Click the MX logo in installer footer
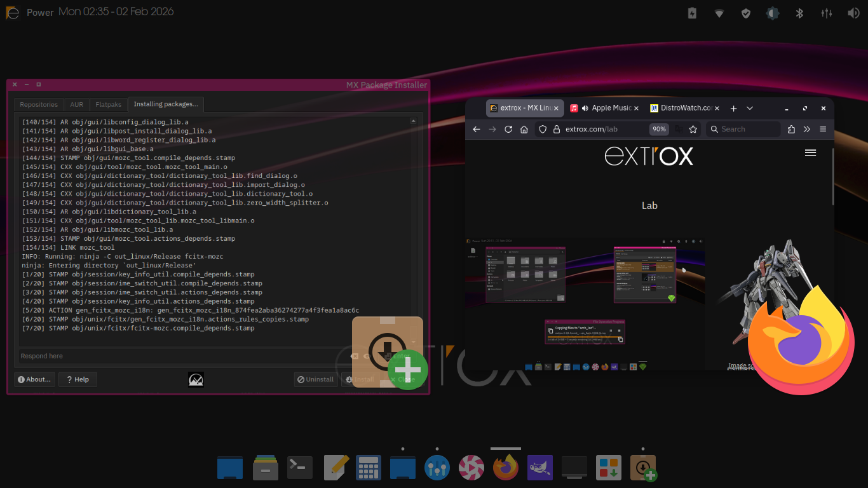Image resolution: width=868 pixels, height=488 pixels. tap(196, 380)
